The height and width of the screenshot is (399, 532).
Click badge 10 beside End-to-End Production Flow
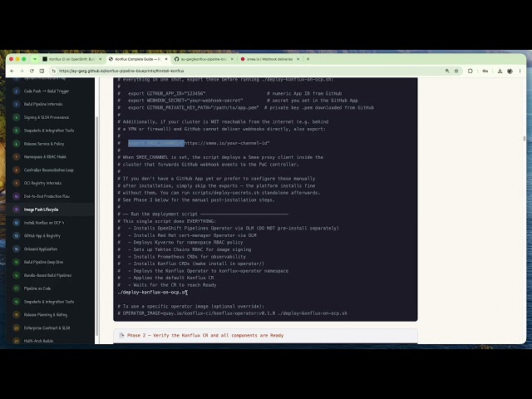[x=17, y=196]
